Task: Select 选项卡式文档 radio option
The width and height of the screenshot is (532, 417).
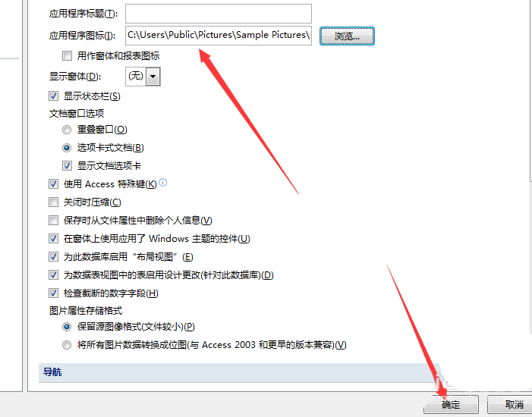Action: point(67,148)
